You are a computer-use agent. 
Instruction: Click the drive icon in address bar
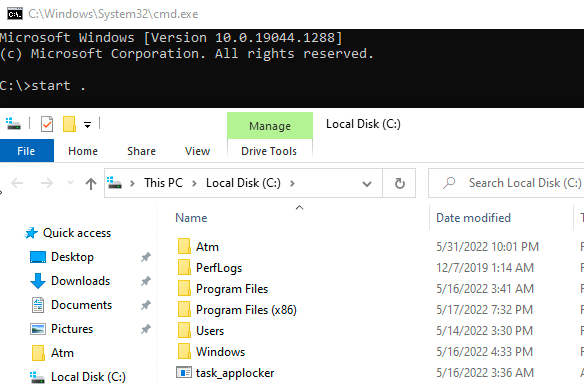pos(115,183)
